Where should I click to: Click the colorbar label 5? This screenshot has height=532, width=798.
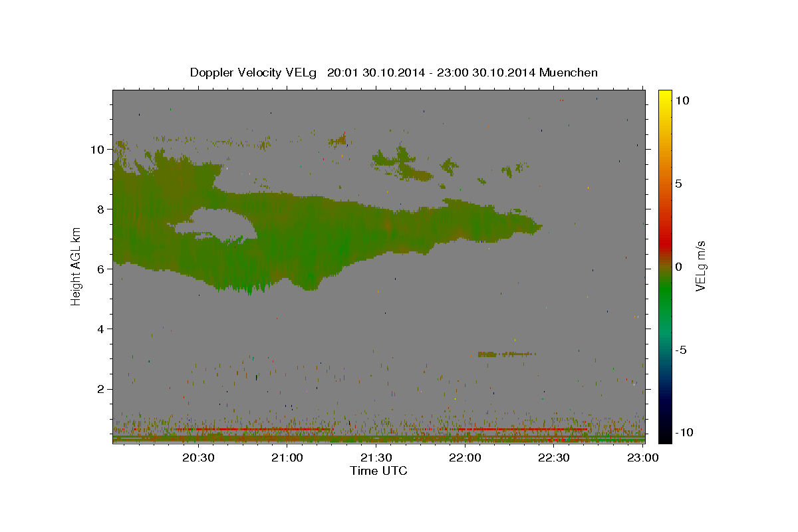[x=679, y=184]
